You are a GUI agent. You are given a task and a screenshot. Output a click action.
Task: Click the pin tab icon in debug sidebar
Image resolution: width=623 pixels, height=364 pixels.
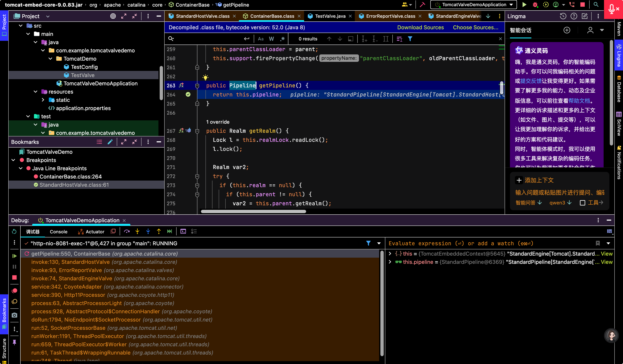(14, 342)
